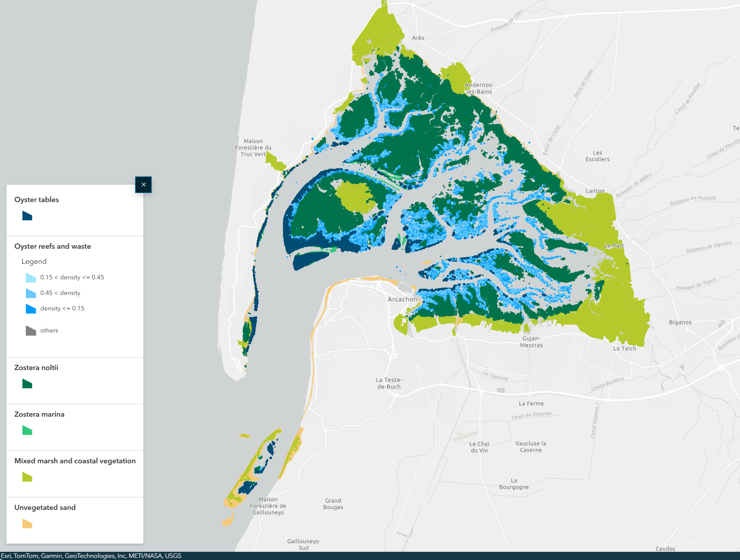Viewport: 740px width, 560px height.
Task: Click the 0.45 < density swatch
Action: [x=31, y=293]
